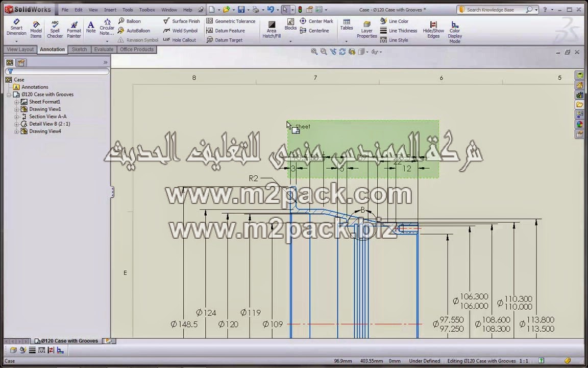Switch to the Evaluate tab

coord(104,49)
